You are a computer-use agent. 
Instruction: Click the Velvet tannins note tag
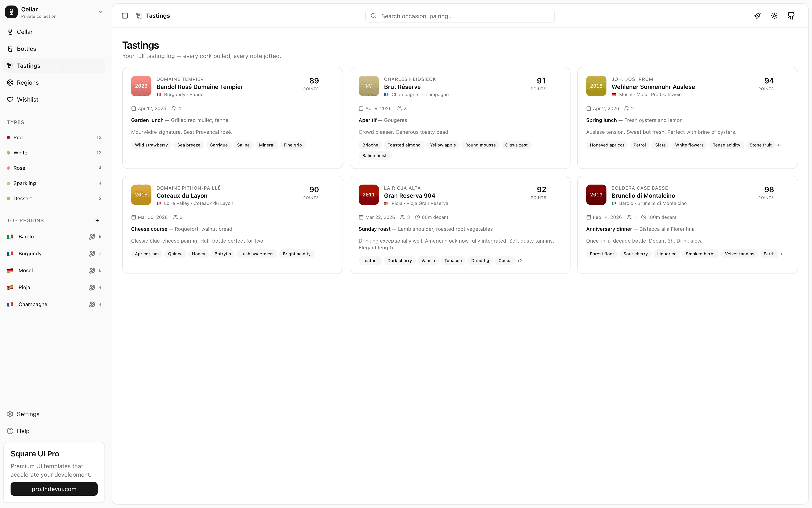coord(740,254)
